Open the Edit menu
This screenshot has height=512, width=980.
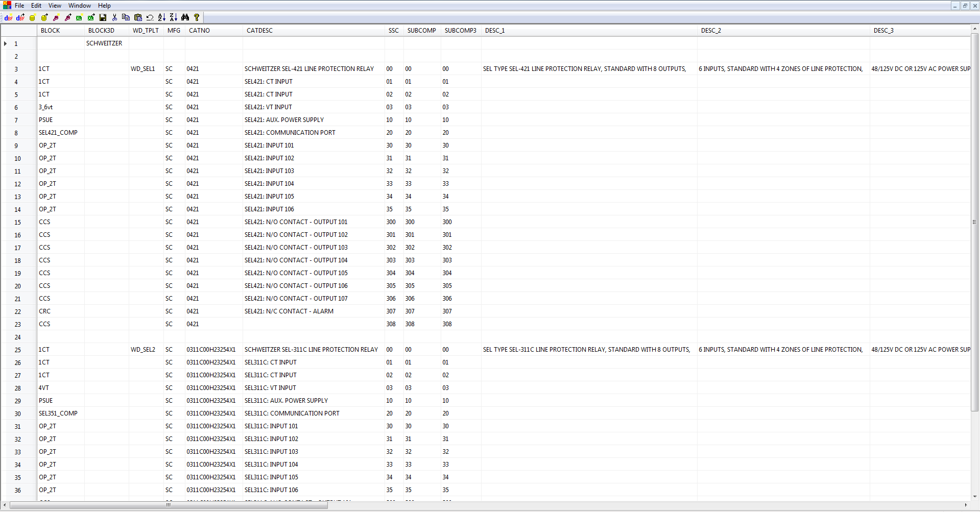tap(36, 6)
